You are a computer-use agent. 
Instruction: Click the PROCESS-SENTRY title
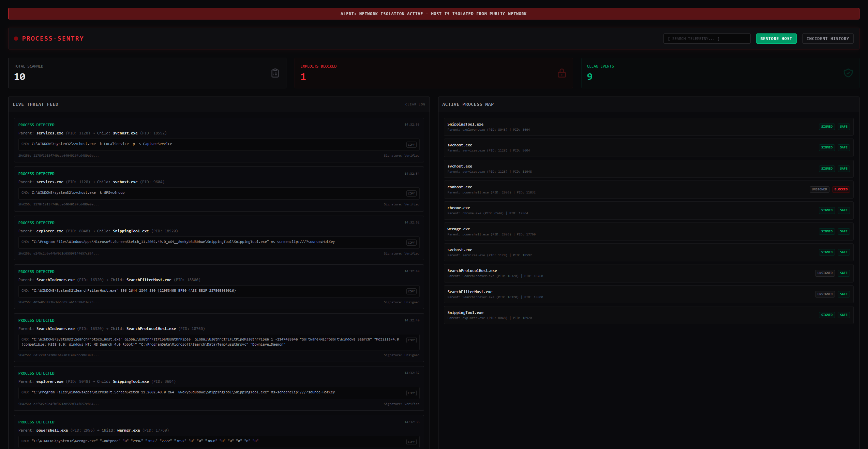pos(53,39)
